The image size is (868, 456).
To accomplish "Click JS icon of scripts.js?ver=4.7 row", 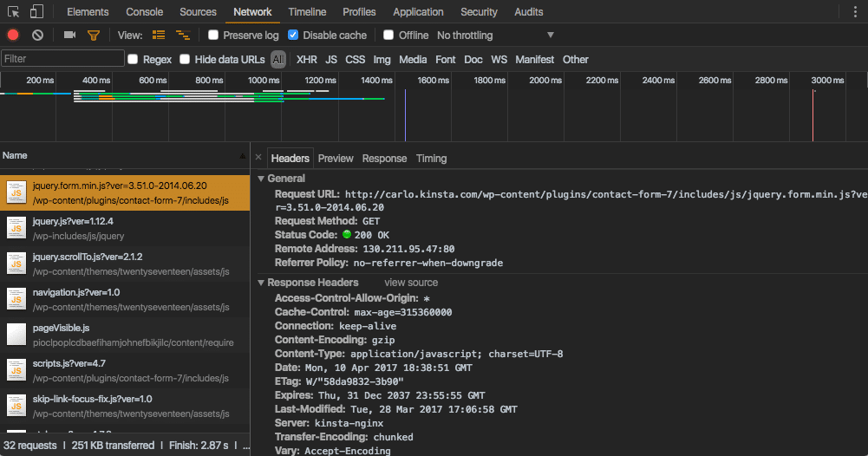I will coord(16,370).
